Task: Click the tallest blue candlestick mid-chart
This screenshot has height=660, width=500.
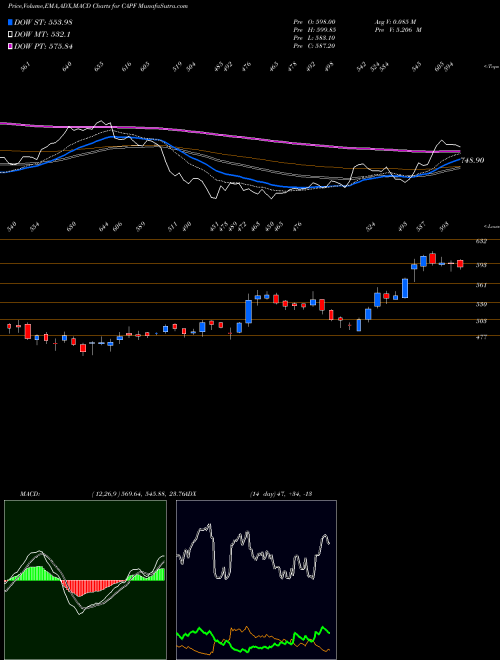Action: [x=249, y=311]
